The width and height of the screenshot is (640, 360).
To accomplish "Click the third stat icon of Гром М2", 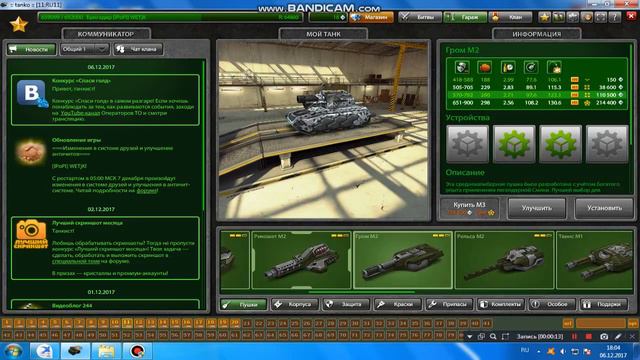I will click(508, 67).
